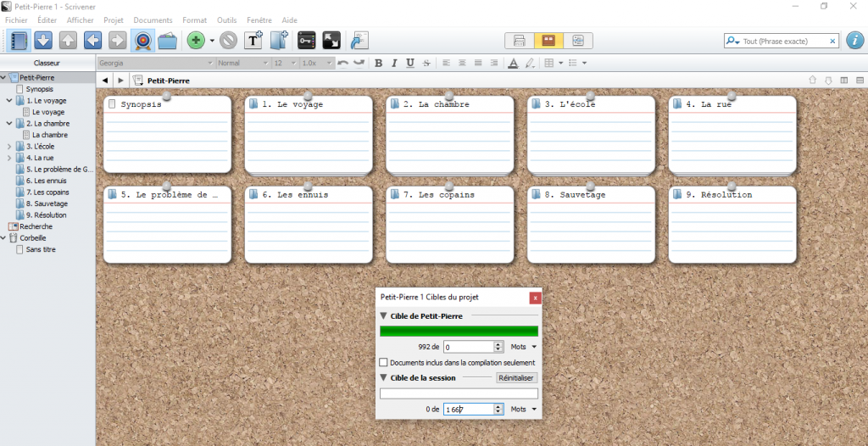Toggle bold formatting

(x=379, y=63)
